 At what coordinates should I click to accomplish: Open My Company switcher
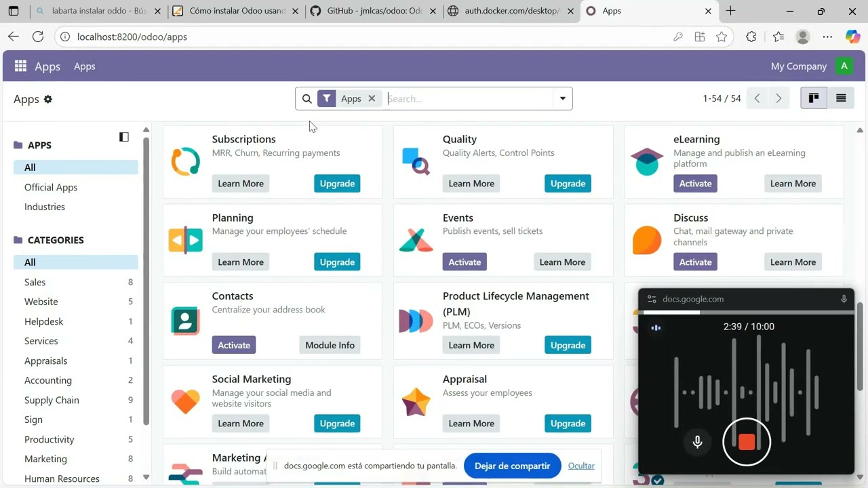tap(798, 66)
